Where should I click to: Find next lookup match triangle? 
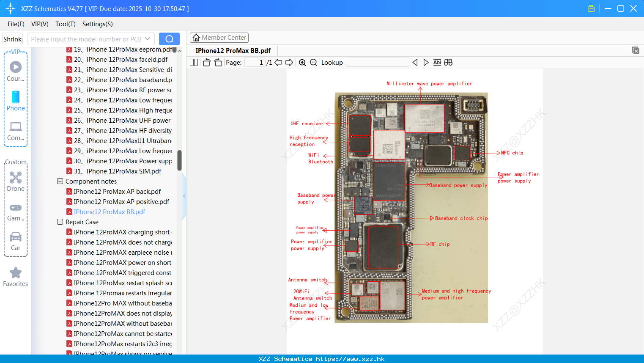pos(426,62)
